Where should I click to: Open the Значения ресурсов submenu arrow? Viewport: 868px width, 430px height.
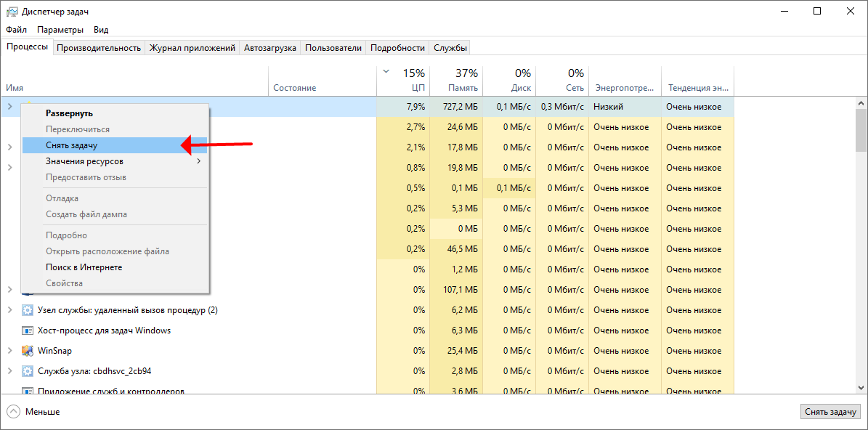[198, 161]
